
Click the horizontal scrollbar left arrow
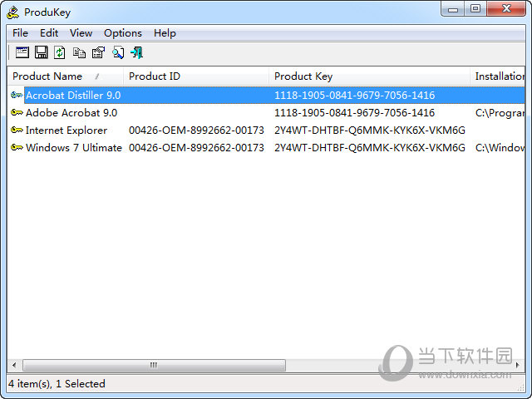[x=14, y=365]
